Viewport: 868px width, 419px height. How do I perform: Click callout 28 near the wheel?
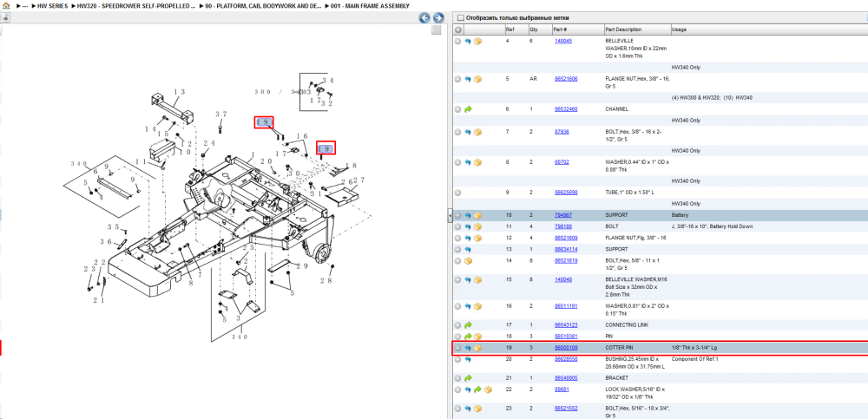[x=326, y=280]
